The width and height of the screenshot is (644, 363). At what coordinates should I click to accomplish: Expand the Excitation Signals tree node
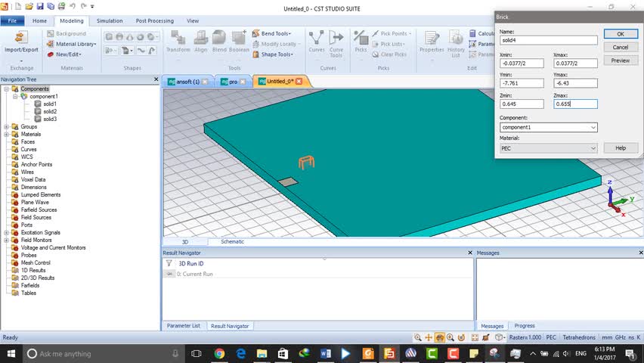pyautogui.click(x=7, y=232)
